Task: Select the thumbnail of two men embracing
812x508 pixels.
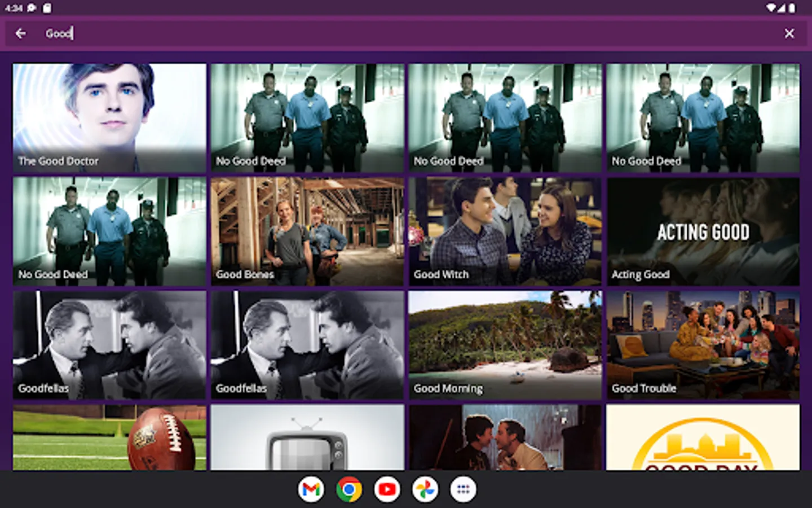Action: pos(505,437)
